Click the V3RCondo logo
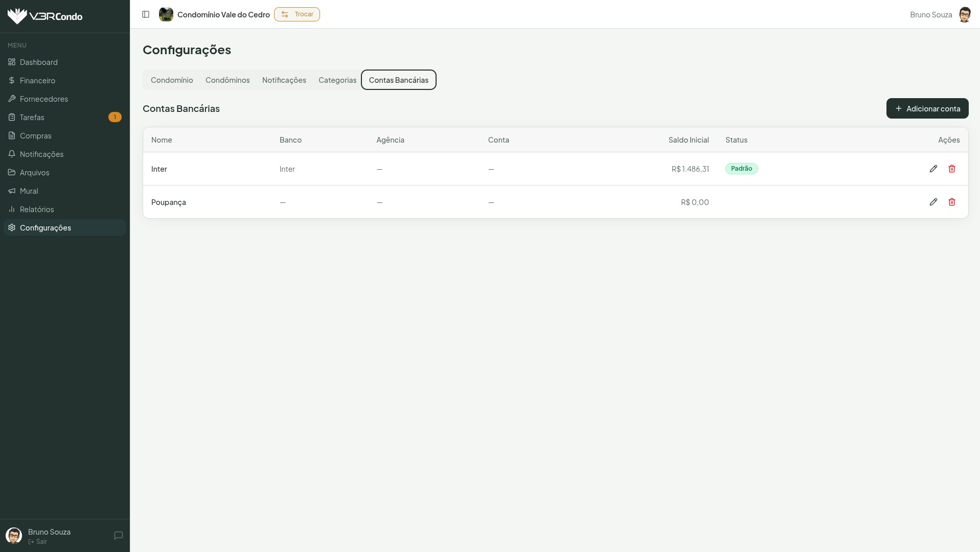Image resolution: width=980 pixels, height=552 pixels. click(45, 16)
